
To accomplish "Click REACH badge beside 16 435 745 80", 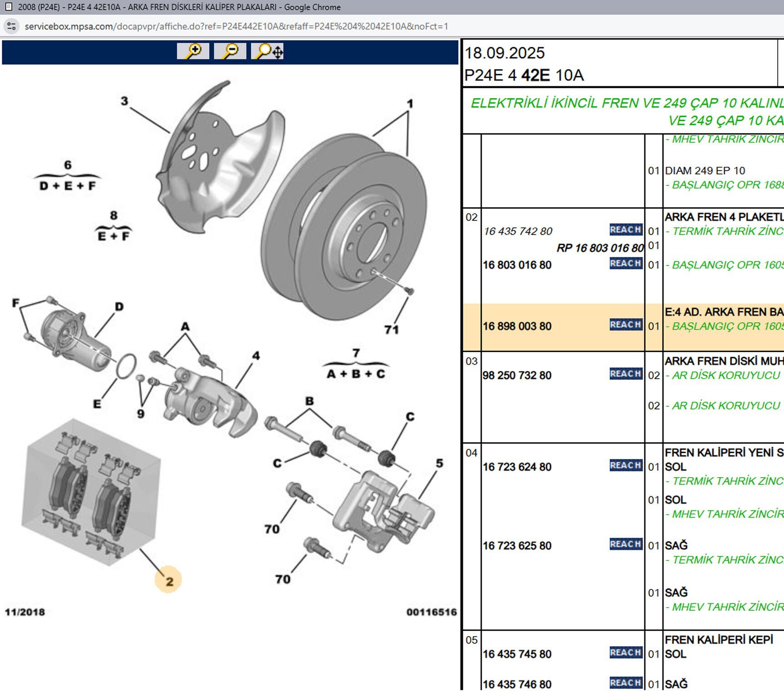I will tap(625, 653).
